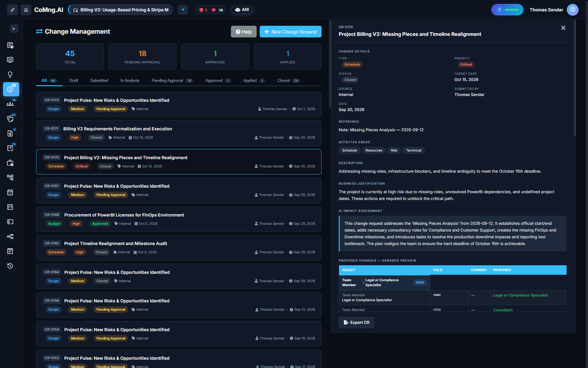This screenshot has height=368, width=588.
Task: Open the sticky notes sidebar icon badged 43
Action: click(x=10, y=119)
